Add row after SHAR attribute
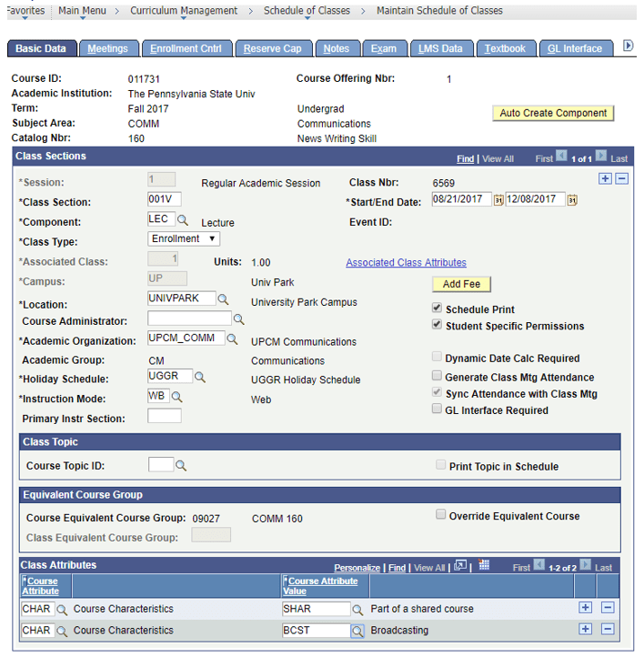644x657 pixels. point(586,608)
